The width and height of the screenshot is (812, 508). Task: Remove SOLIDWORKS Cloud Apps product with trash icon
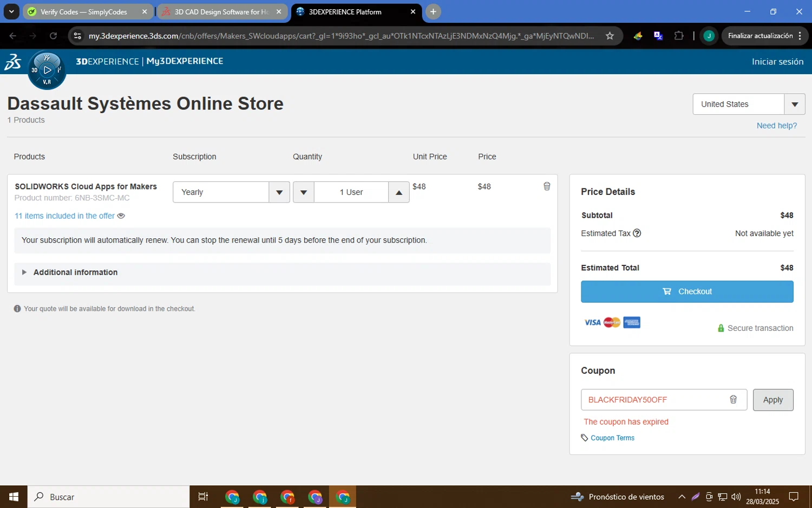coord(547,186)
